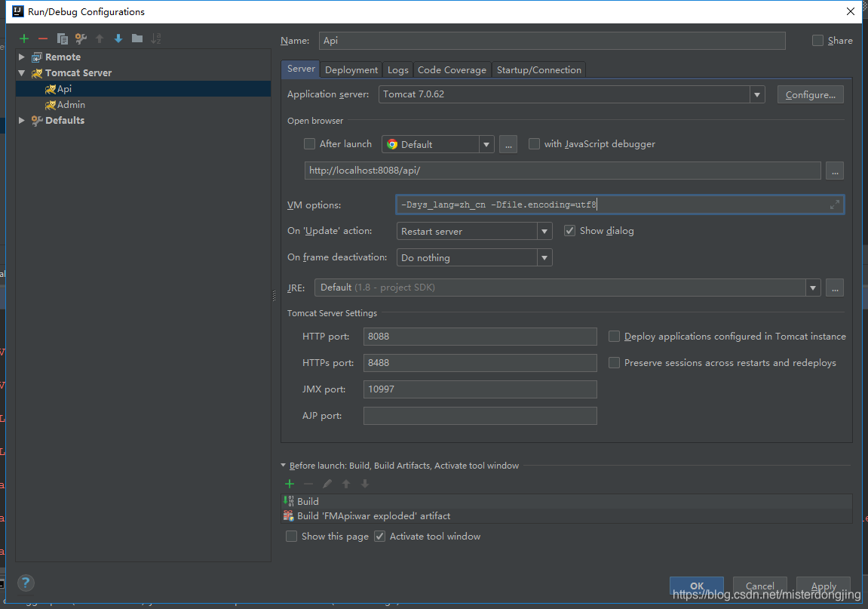This screenshot has width=868, height=609.
Task: Collapse the Before launch section
Action: pos(284,466)
